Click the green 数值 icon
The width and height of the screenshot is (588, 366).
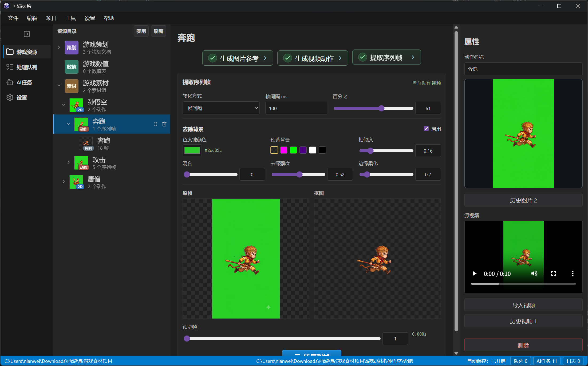[x=72, y=67]
